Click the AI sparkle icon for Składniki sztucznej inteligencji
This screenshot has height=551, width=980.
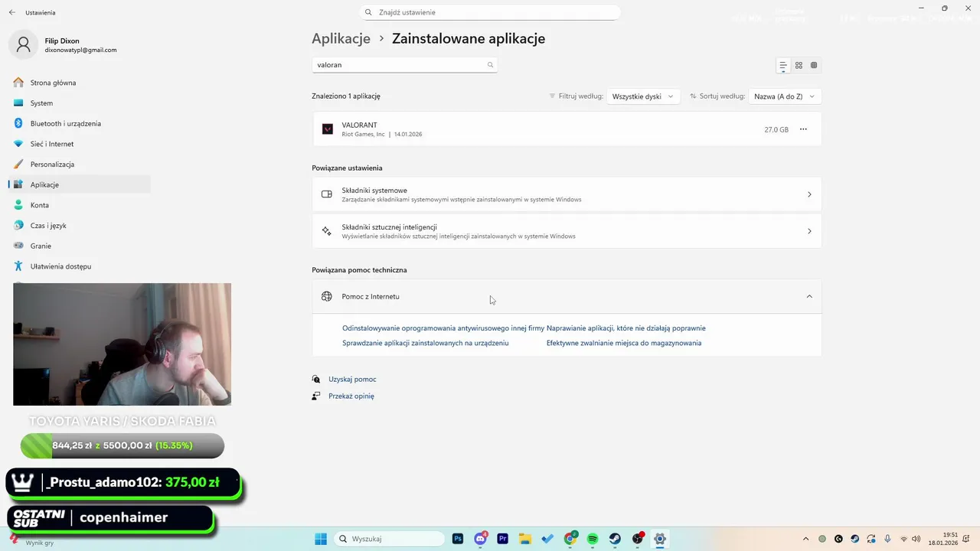(x=327, y=231)
